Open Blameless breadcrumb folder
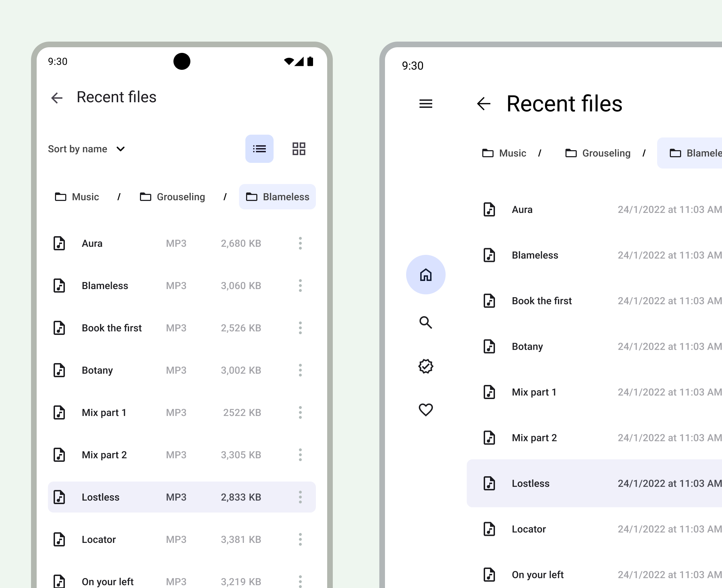Viewport: 722px width, 588px height. (x=278, y=197)
